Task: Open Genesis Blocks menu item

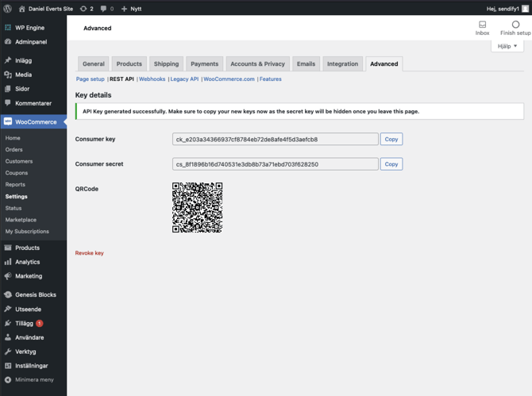Action: pyautogui.click(x=35, y=294)
